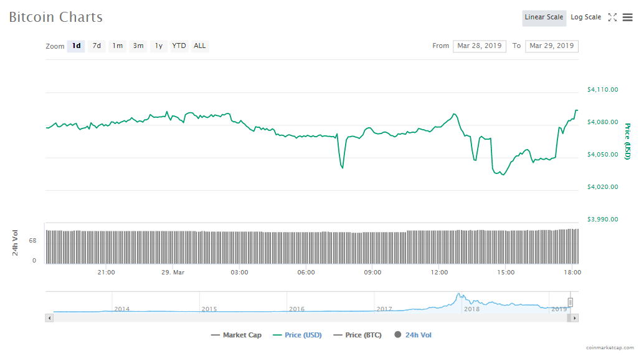Show ALL time range
The height and width of the screenshot is (358, 644).
coord(199,46)
